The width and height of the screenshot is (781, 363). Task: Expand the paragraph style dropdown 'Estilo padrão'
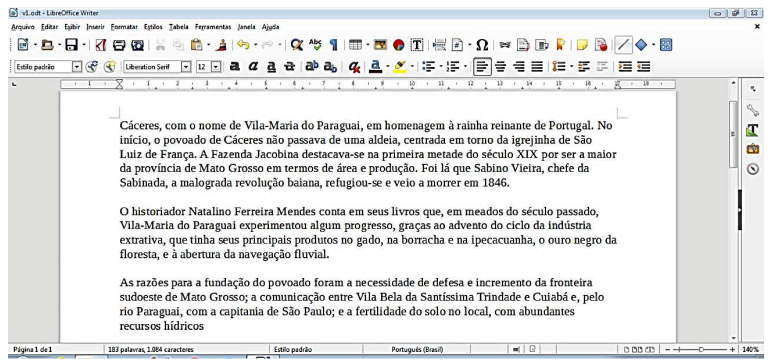tap(77, 67)
